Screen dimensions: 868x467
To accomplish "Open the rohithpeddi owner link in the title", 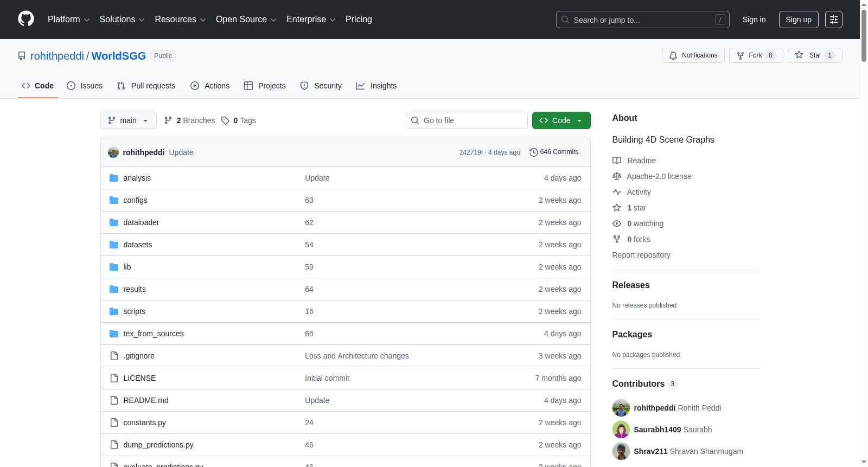I will tap(57, 56).
